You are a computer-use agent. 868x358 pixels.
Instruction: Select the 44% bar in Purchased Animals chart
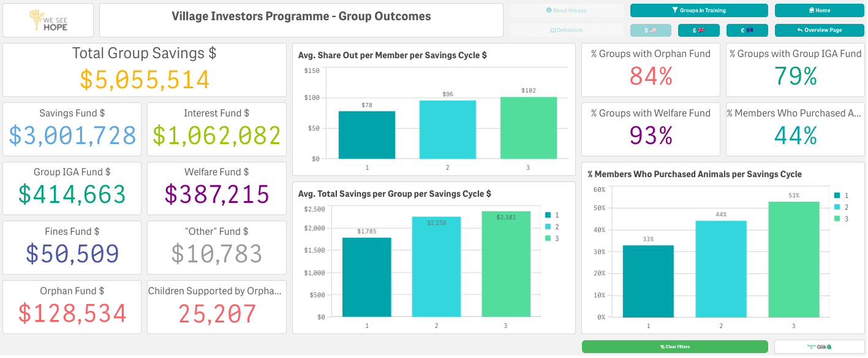[x=721, y=268]
